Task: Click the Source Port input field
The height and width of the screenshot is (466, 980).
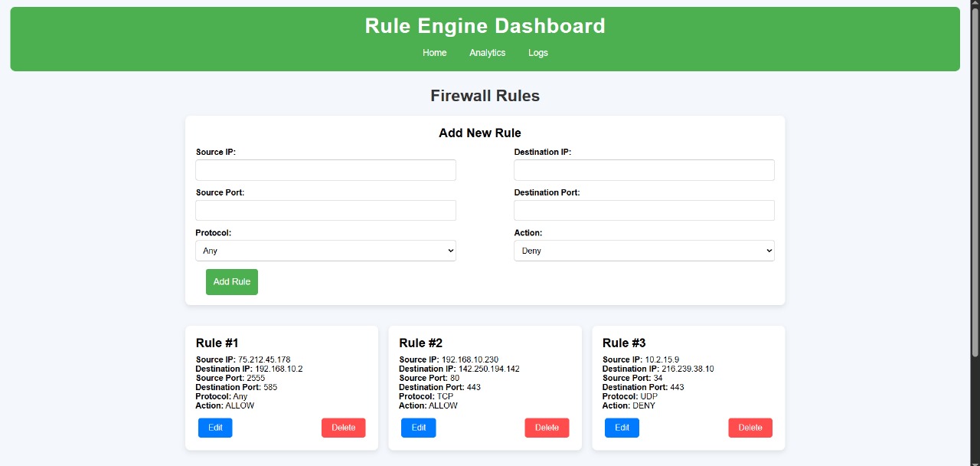Action: (x=325, y=210)
